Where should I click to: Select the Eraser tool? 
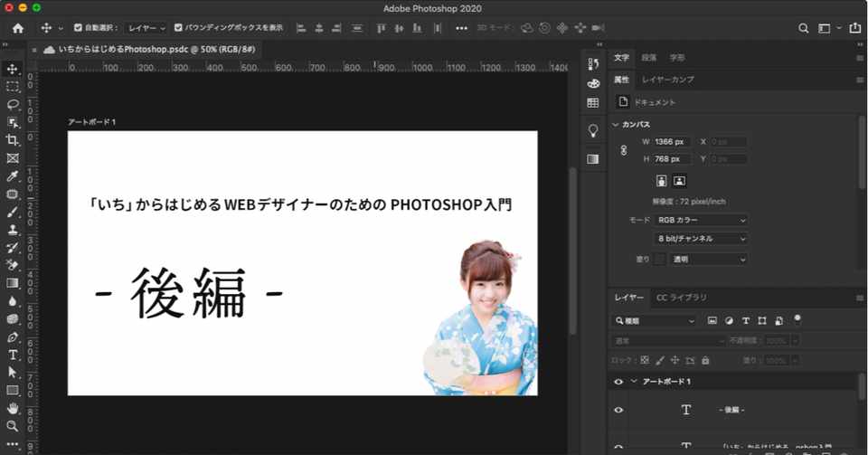[12, 265]
